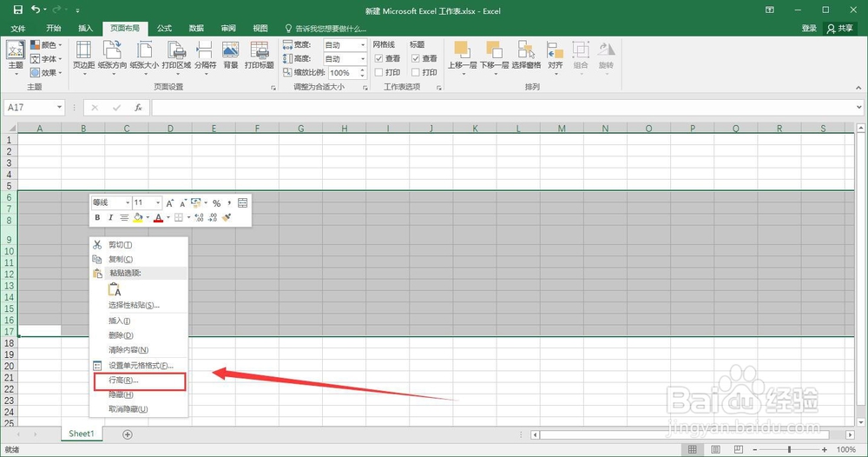Click the Undo arrow in title bar

(x=36, y=10)
